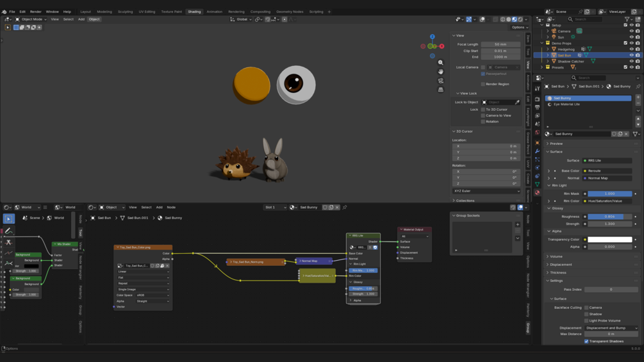Screen dimensions: 644x362
Task: Open the Displacement and Bump dropdown
Action: [611, 328]
